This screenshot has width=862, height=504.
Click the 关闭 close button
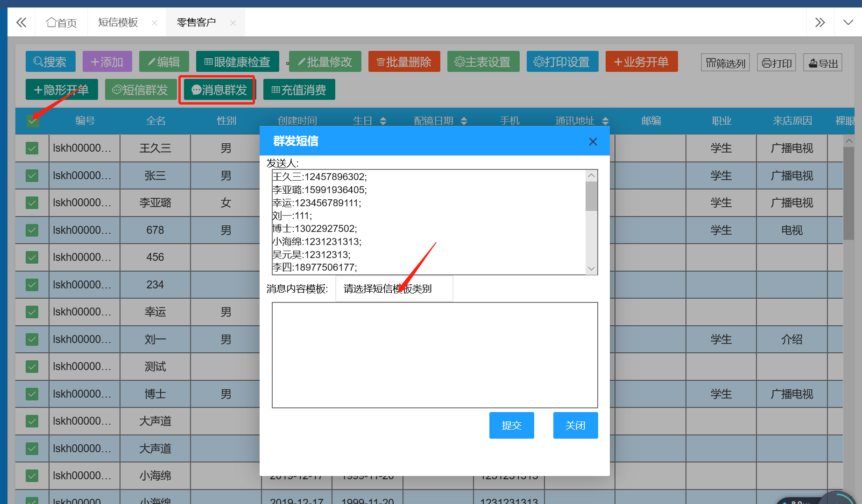[576, 425]
